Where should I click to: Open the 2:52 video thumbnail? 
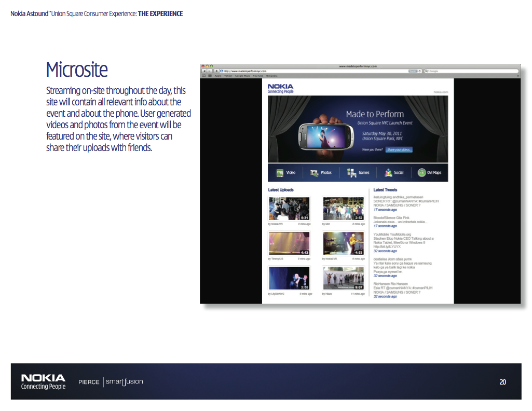pyautogui.click(x=344, y=209)
